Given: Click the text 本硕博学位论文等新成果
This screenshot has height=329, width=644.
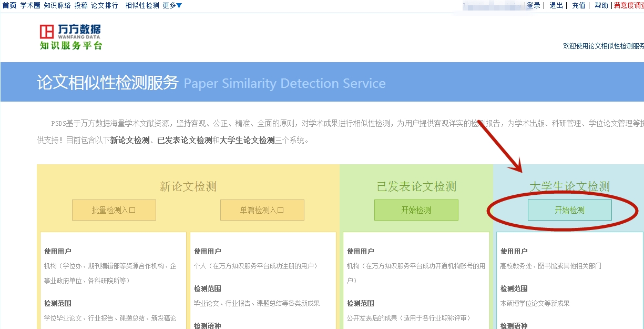Looking at the screenshot, I should click(535, 303).
